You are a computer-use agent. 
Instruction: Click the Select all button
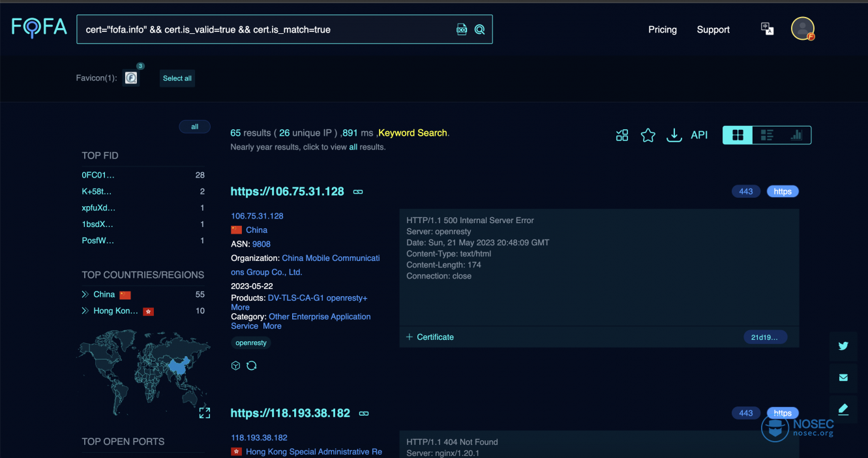coord(177,78)
